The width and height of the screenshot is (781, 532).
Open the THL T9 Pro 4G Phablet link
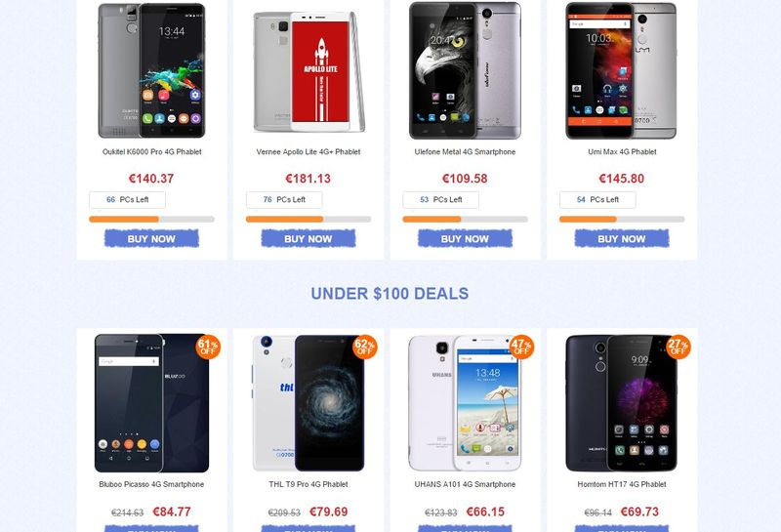pos(308,484)
